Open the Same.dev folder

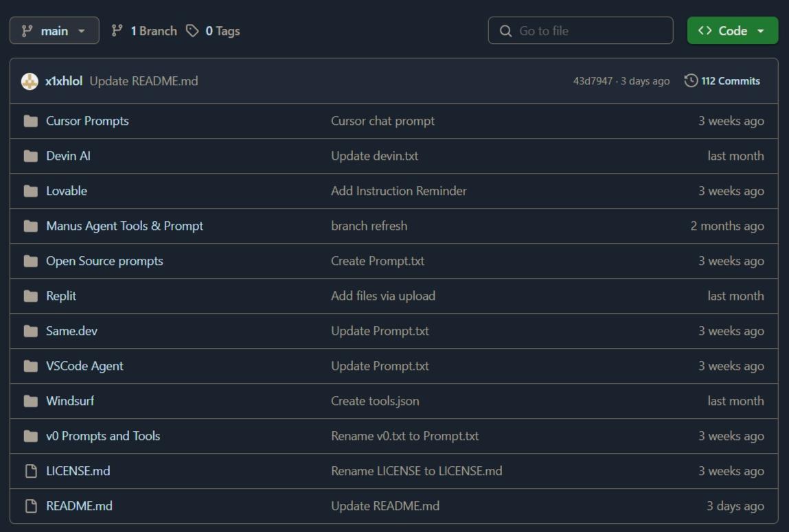72,331
